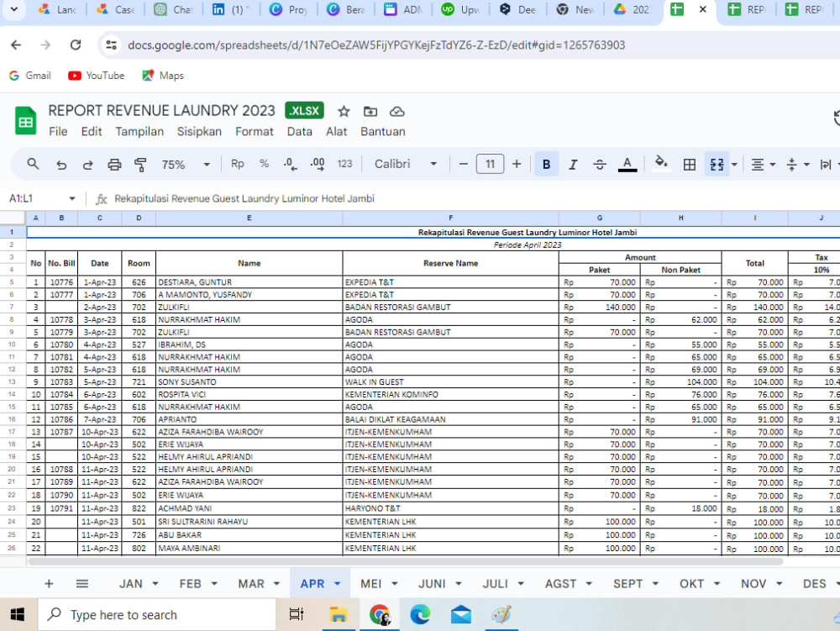Decrease decimal places
This screenshot has width=840, height=631.
[291, 165]
